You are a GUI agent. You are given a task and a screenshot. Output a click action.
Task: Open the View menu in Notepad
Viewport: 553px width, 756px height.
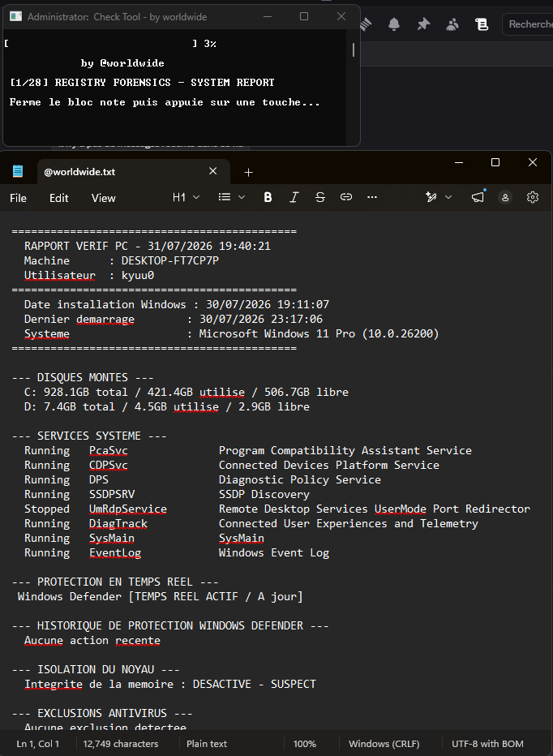104,198
